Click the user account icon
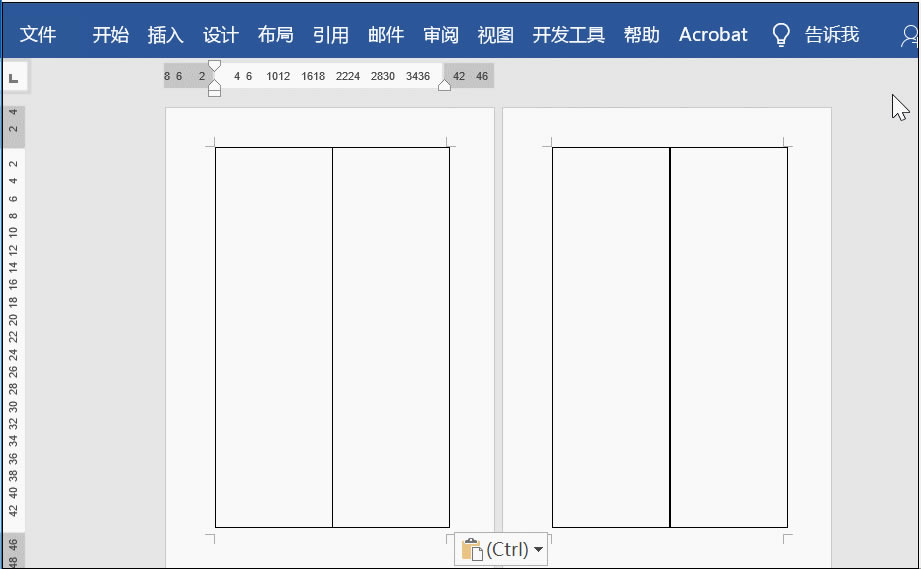921x569 pixels. (909, 36)
